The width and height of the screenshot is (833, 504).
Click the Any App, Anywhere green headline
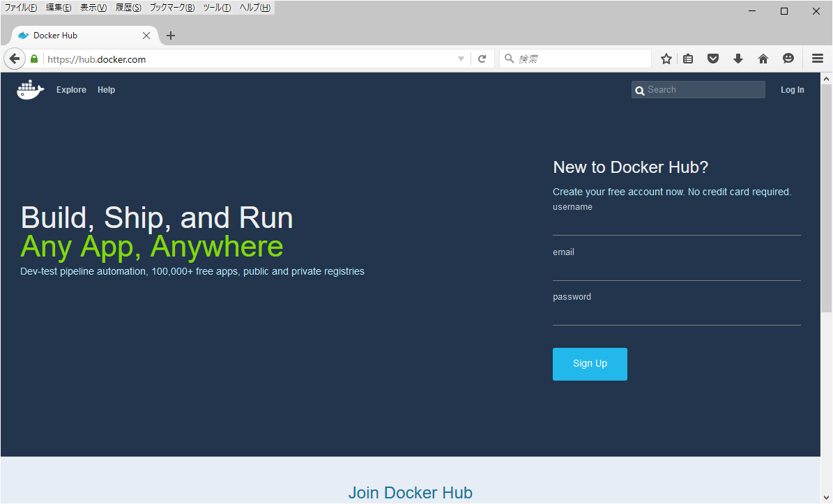click(x=152, y=247)
